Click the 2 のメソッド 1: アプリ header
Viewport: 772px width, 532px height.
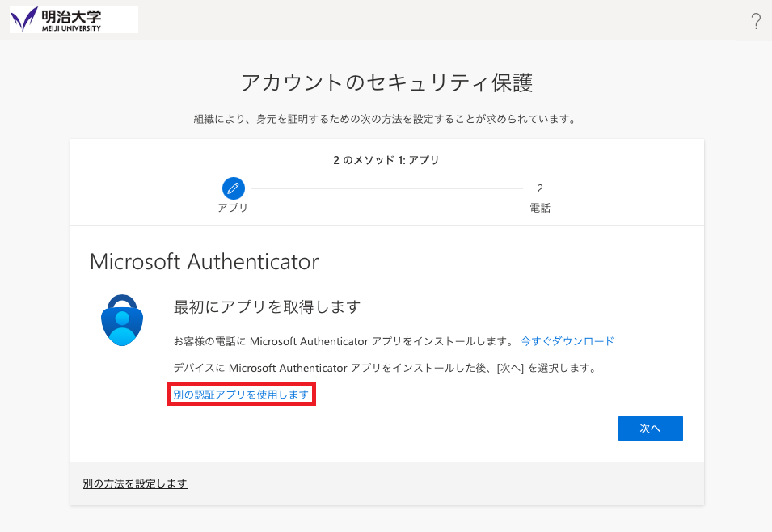(386, 160)
